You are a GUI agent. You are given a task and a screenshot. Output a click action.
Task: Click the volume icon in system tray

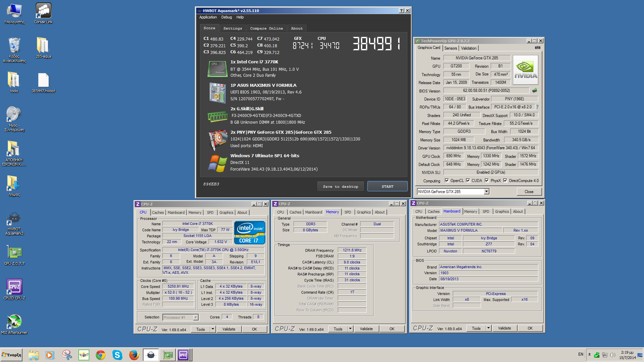(613, 355)
